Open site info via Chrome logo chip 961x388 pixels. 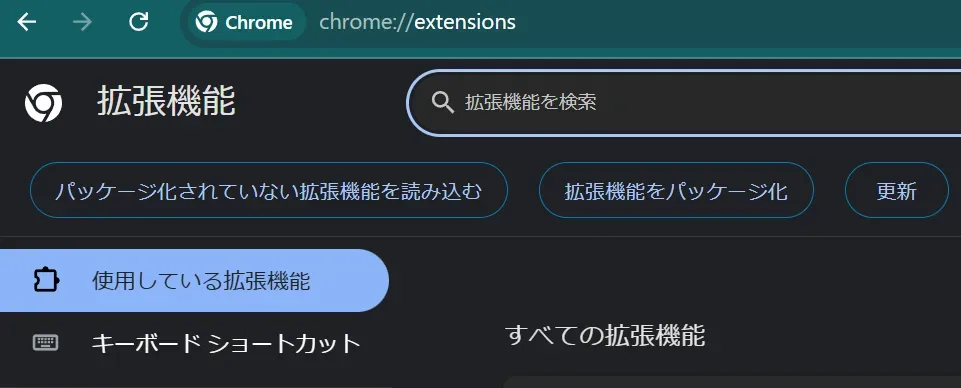tap(245, 23)
